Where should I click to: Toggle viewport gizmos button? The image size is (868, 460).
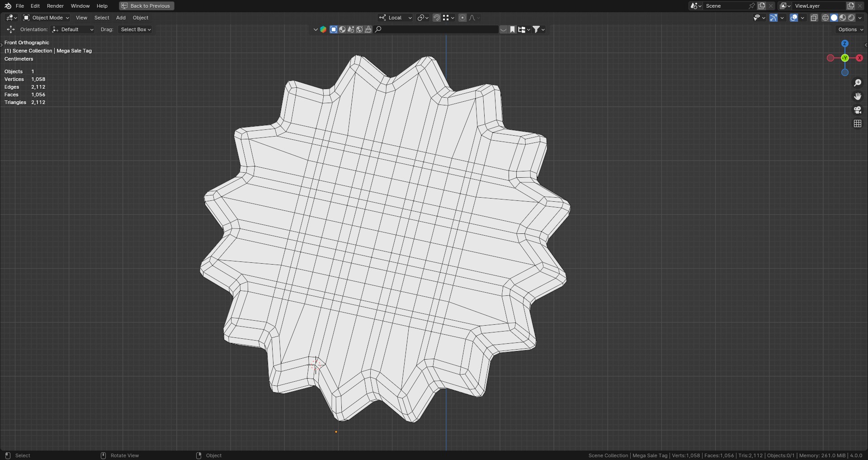point(774,18)
